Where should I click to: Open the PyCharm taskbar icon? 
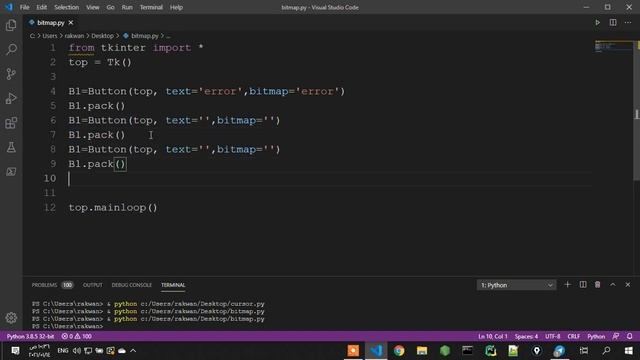point(490,351)
